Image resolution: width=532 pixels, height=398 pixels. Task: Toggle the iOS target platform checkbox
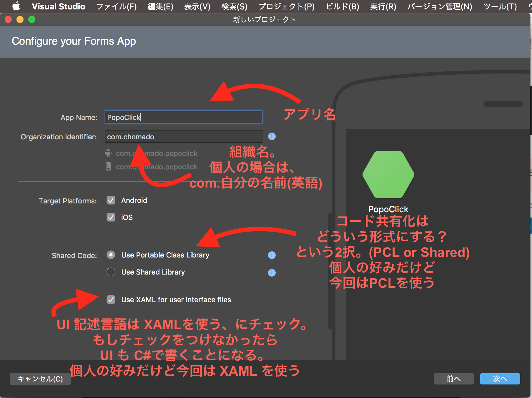click(111, 217)
